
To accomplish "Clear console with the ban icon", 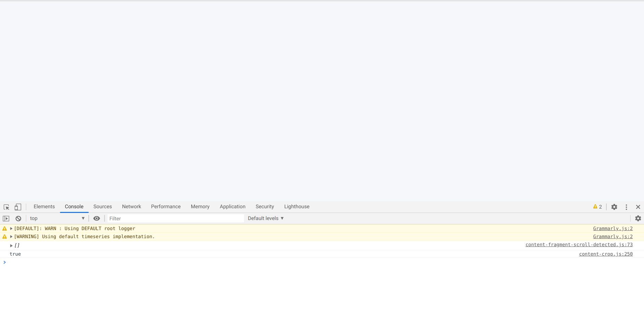I will click(18, 219).
